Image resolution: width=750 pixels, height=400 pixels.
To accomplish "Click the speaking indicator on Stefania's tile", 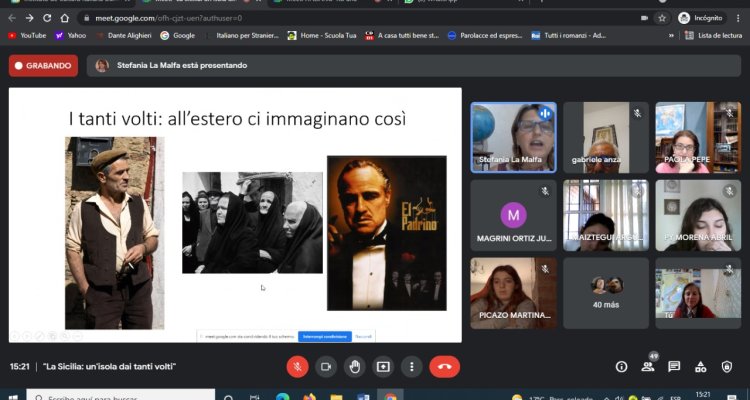I will click(545, 113).
